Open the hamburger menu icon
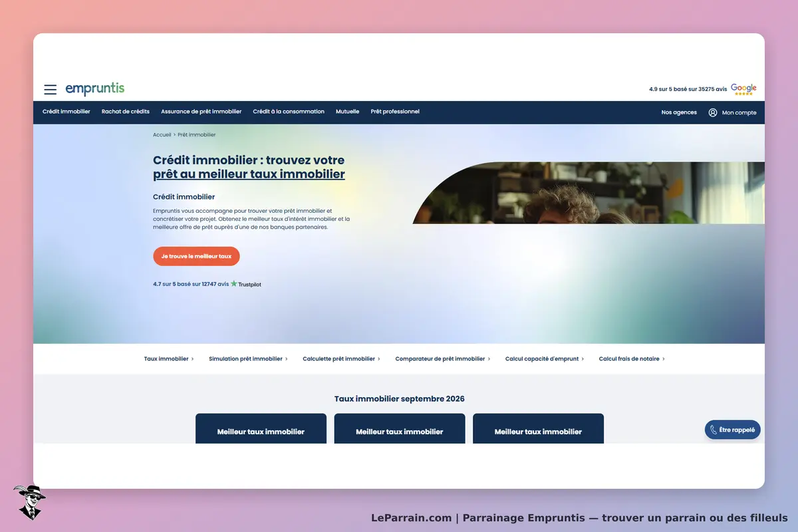 click(50, 89)
